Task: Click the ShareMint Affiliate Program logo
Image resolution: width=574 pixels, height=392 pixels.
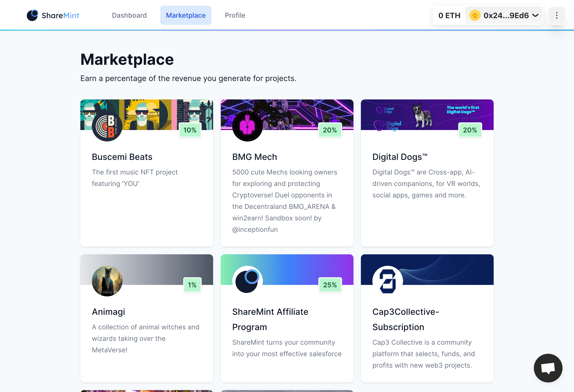Action: click(x=247, y=281)
